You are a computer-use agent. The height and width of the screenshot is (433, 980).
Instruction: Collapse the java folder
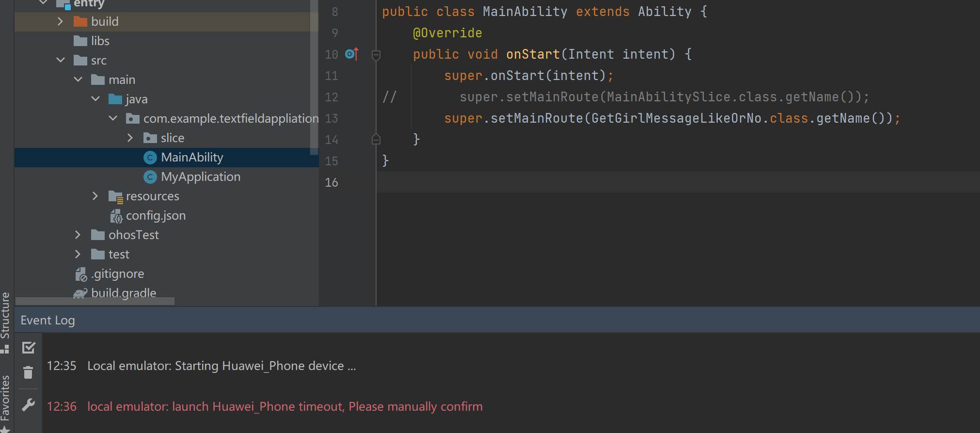(x=95, y=99)
